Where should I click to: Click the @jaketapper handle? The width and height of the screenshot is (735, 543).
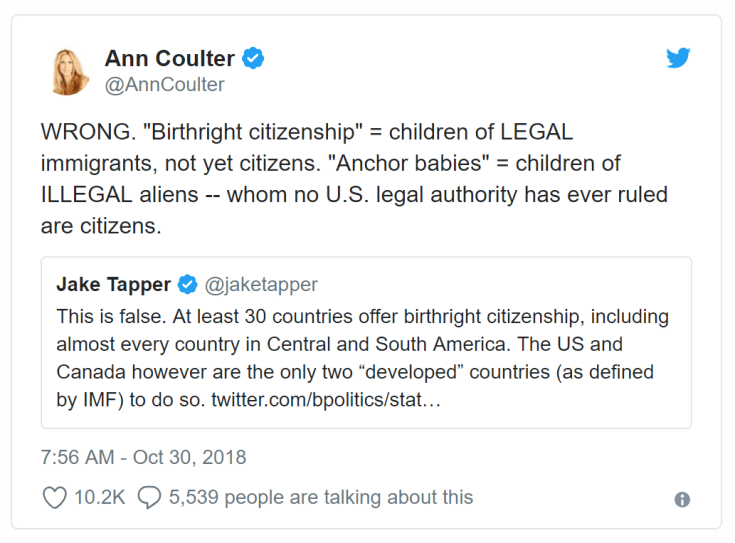261,285
